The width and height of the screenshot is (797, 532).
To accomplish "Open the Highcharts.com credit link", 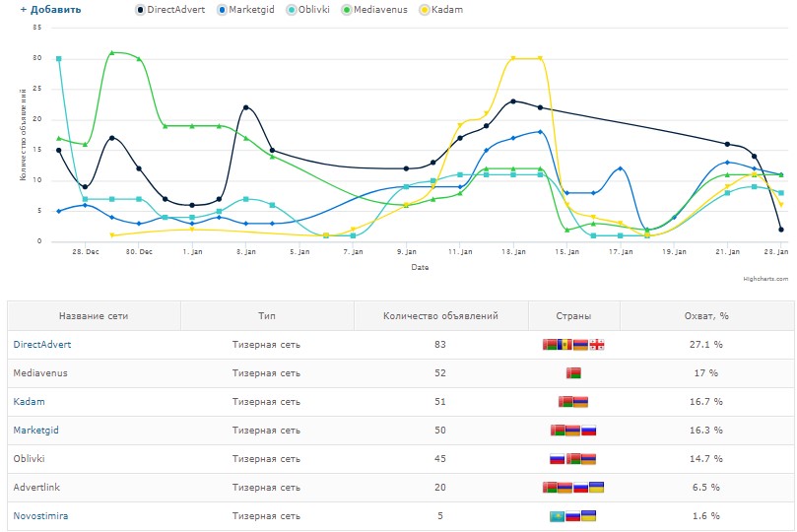I will (765, 279).
